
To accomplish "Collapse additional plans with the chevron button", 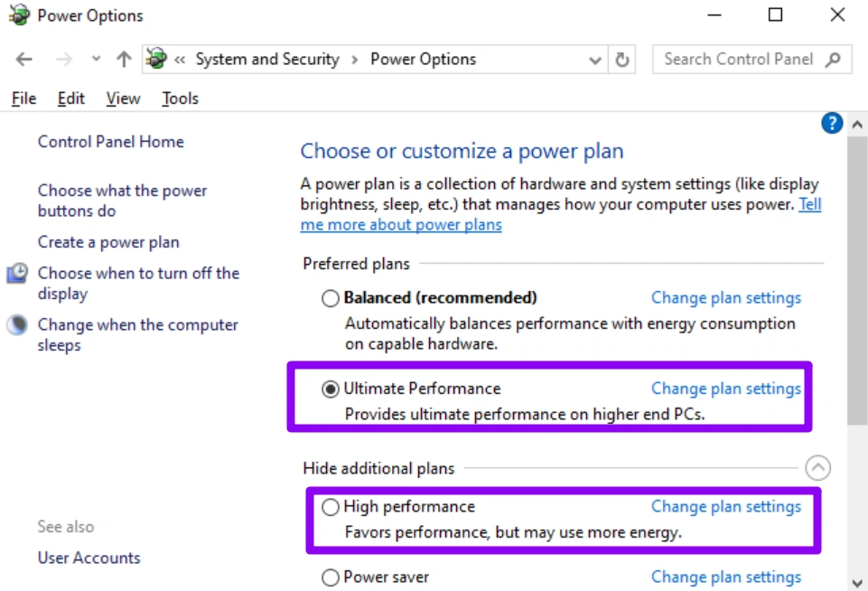I will pyautogui.click(x=817, y=468).
